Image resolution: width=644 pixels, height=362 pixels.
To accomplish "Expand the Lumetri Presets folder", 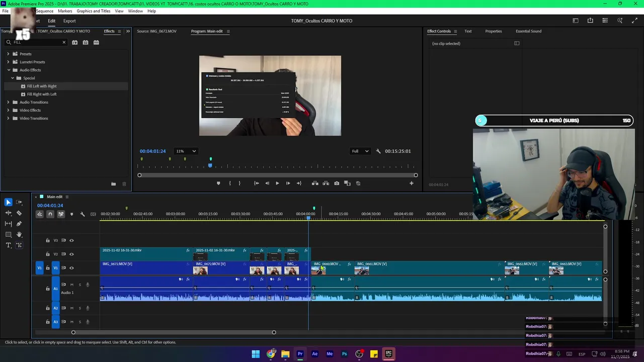I will [x=8, y=62].
